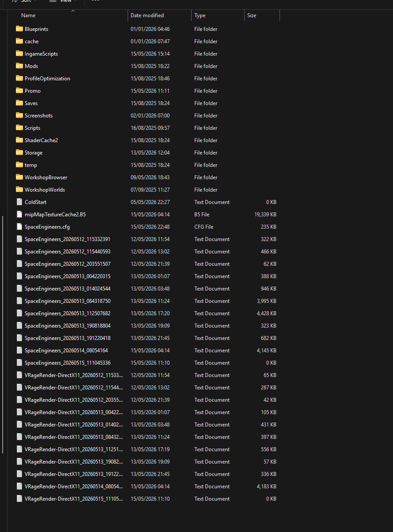The width and height of the screenshot is (393, 532).
Task: Click the 4,428 KB size value
Action: click(x=267, y=313)
